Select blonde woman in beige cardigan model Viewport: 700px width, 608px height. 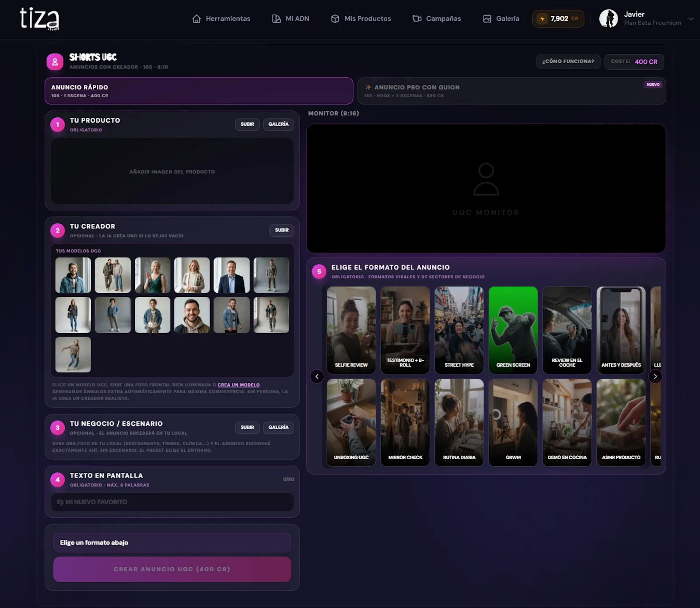point(192,275)
